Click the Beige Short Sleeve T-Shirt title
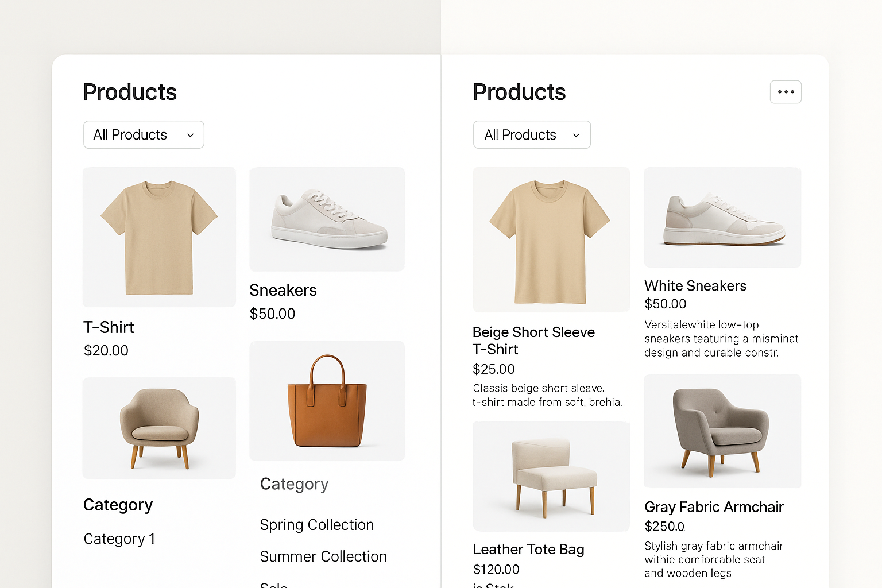 click(533, 339)
